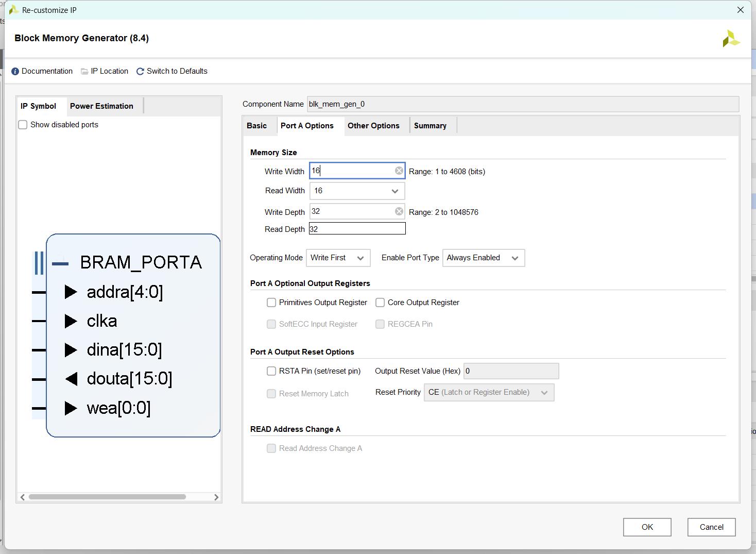This screenshot has height=554, width=756.
Task: Click the clka port arrow
Action: click(x=71, y=321)
